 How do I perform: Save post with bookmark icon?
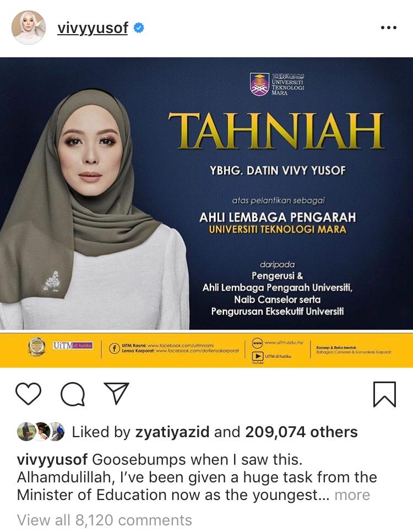[x=384, y=394]
